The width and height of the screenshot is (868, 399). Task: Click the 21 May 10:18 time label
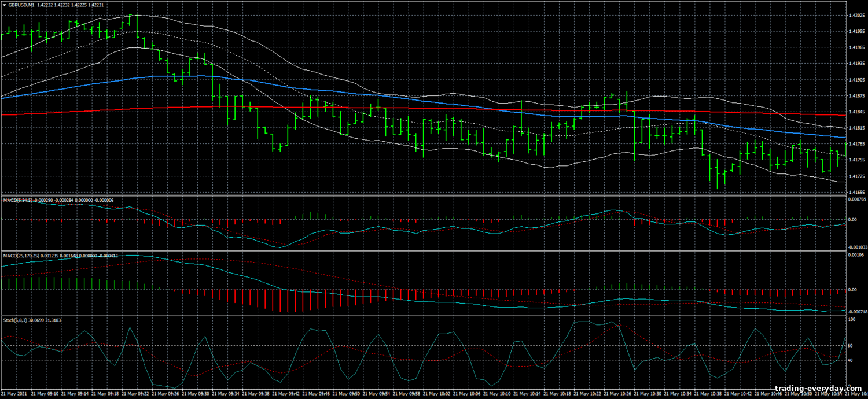(556, 394)
